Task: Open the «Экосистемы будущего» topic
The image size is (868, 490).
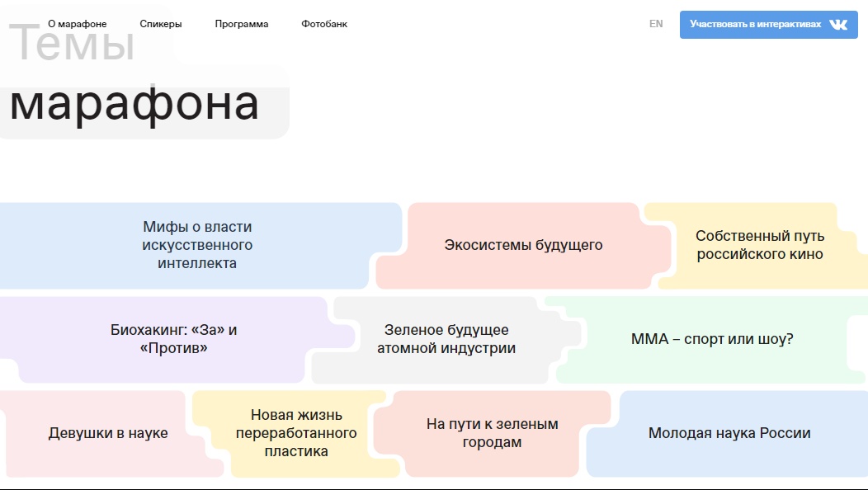Action: (523, 245)
